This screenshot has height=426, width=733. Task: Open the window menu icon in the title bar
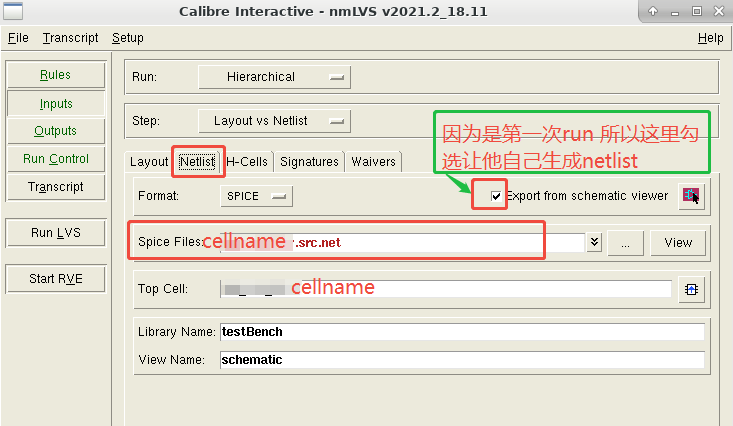(13, 11)
